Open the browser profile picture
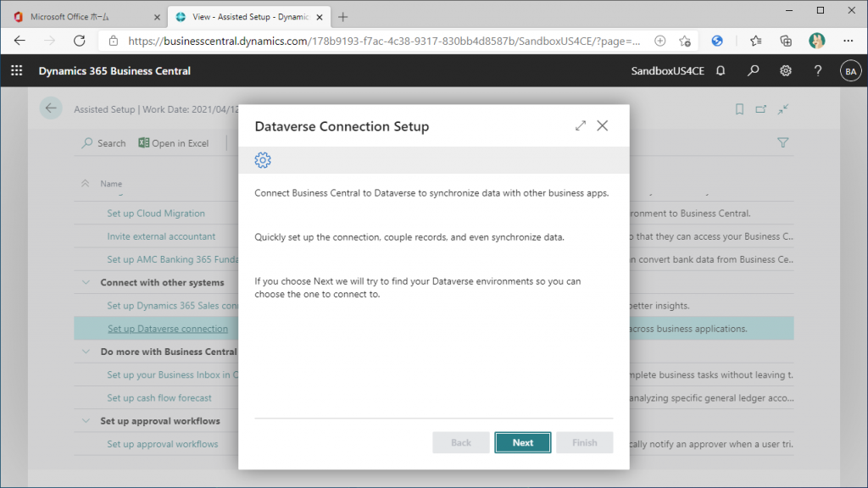The width and height of the screenshot is (868, 488). 816,41
